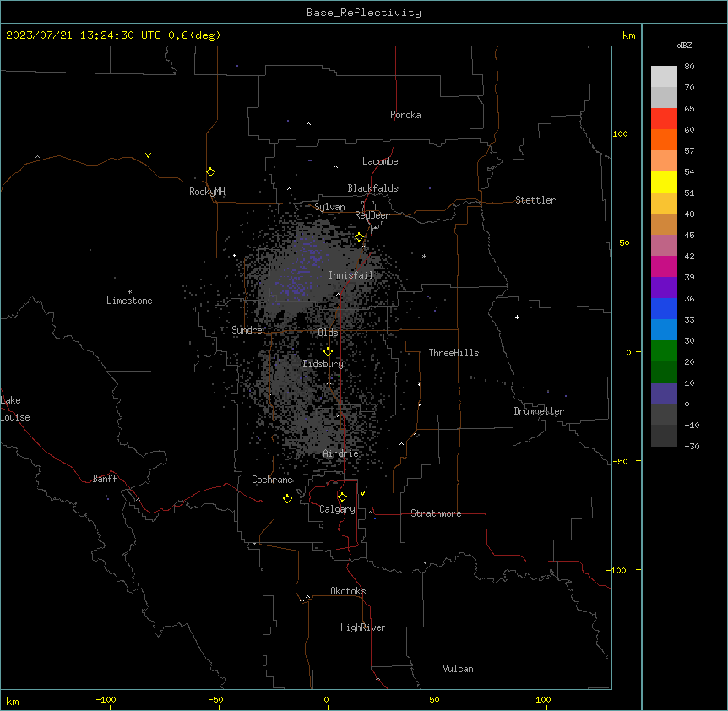Select the pink 45-42 dBZ legend swatch

[x=664, y=246]
